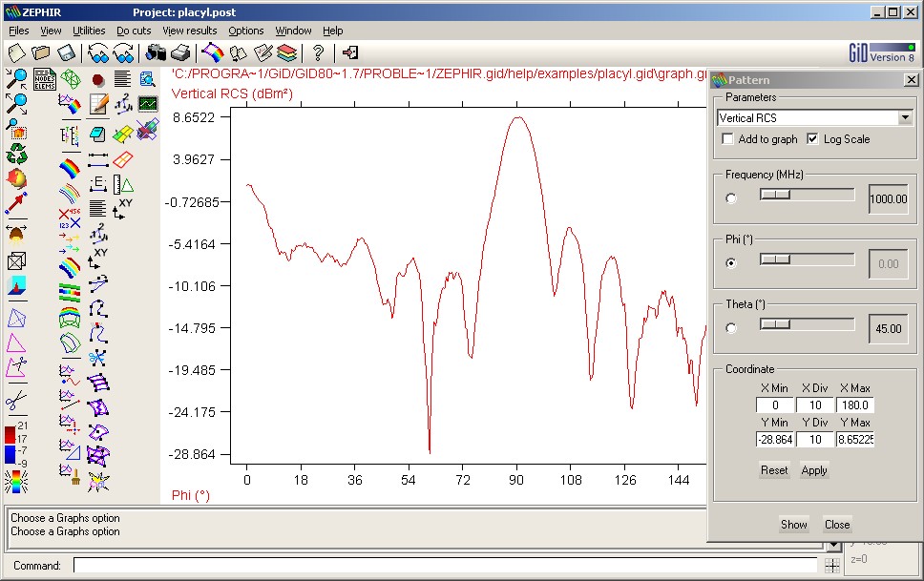Click the Theta slider handle

click(775, 323)
